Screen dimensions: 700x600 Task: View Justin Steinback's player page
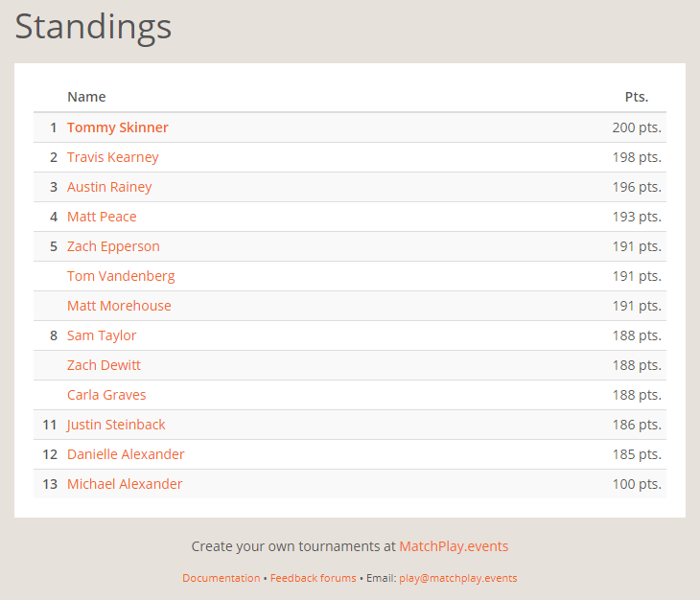click(x=116, y=425)
